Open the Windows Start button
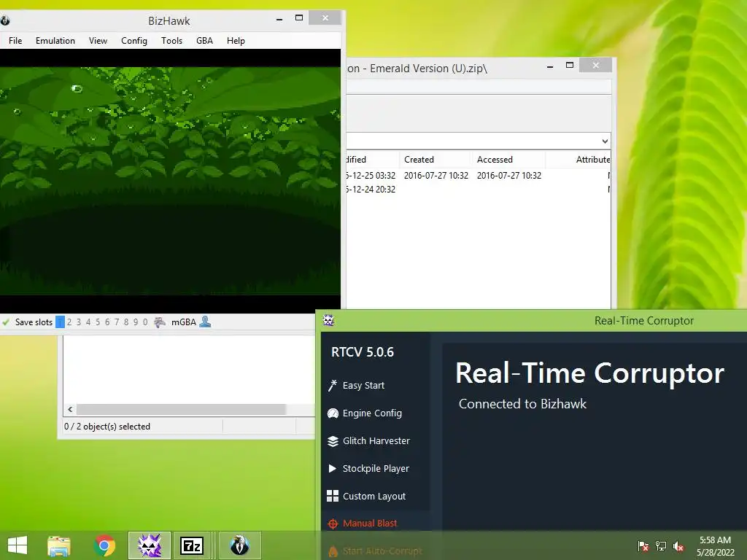The height and width of the screenshot is (560, 747). pyautogui.click(x=18, y=545)
